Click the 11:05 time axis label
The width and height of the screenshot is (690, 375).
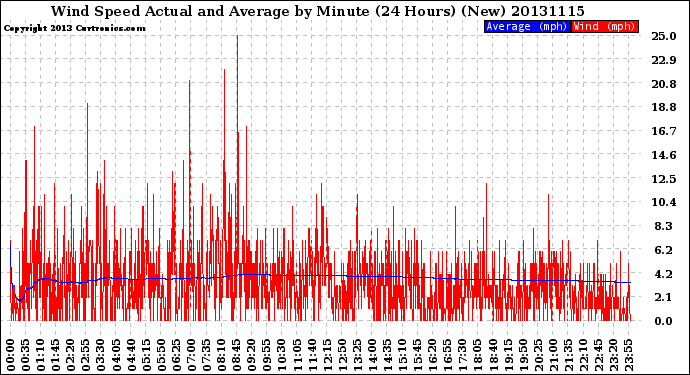point(297,355)
